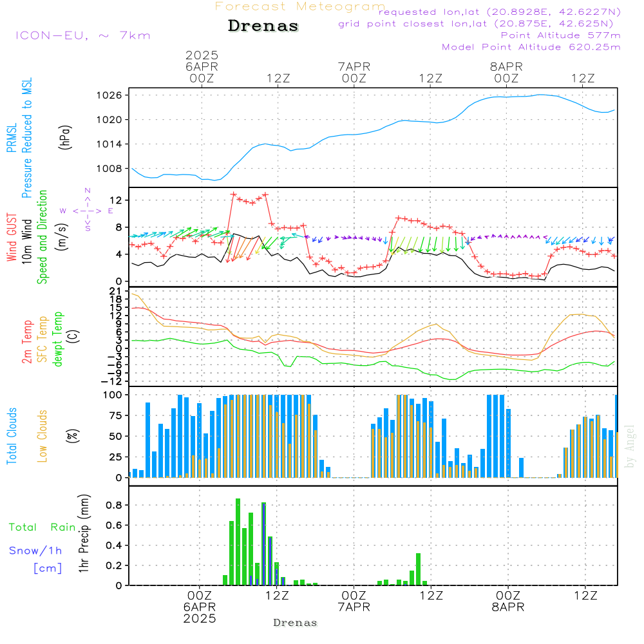Click the 0.4 value on the precipitation axis
This screenshot has width=644, height=644.
pyautogui.click(x=114, y=545)
